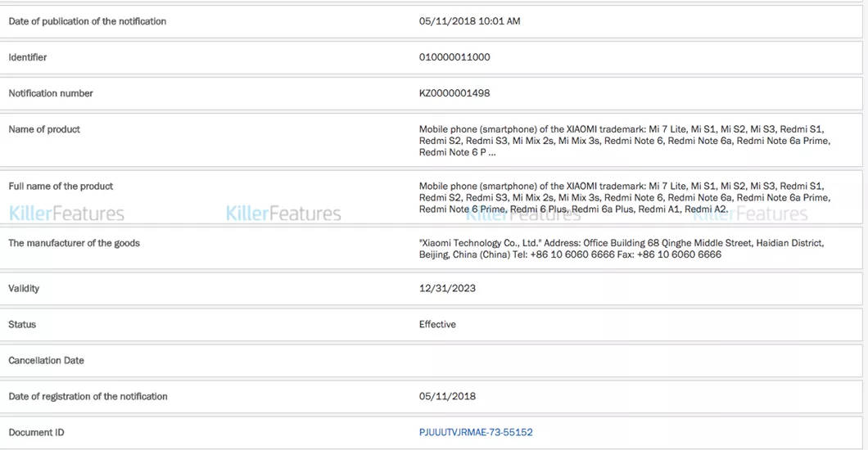Click the Status row label
The width and height of the screenshot is (868, 450).
point(22,325)
